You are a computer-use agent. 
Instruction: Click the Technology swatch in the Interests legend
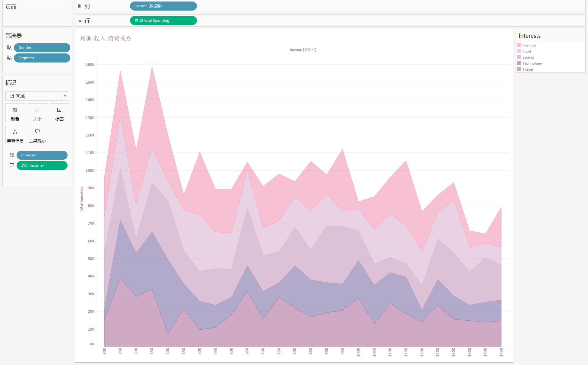tap(519, 63)
